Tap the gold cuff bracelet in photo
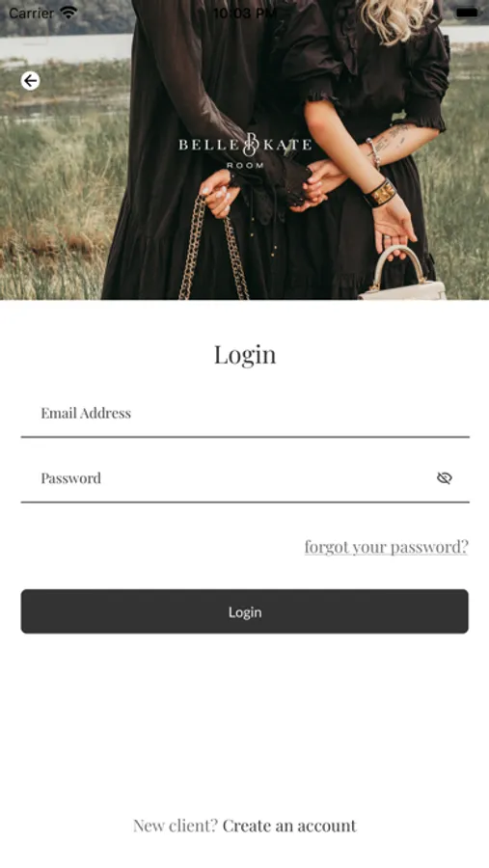Screen dimensions: 489x868 click(380, 193)
